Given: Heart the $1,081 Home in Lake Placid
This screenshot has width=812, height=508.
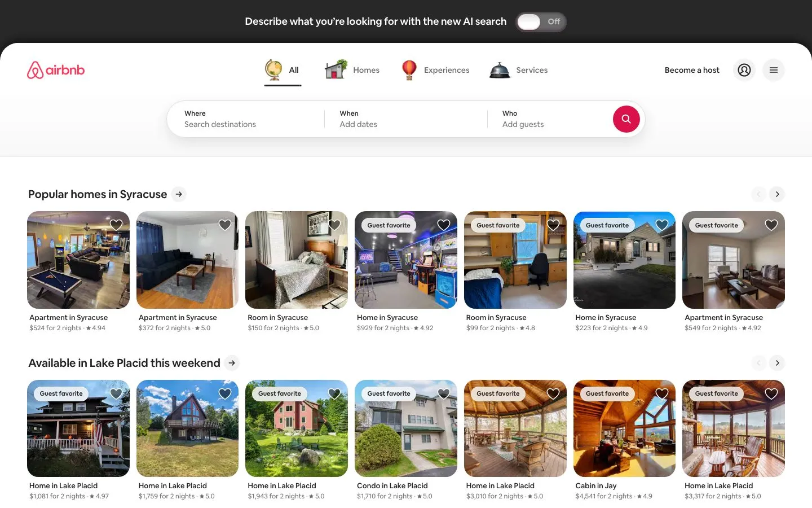Looking at the screenshot, I should [116, 393].
